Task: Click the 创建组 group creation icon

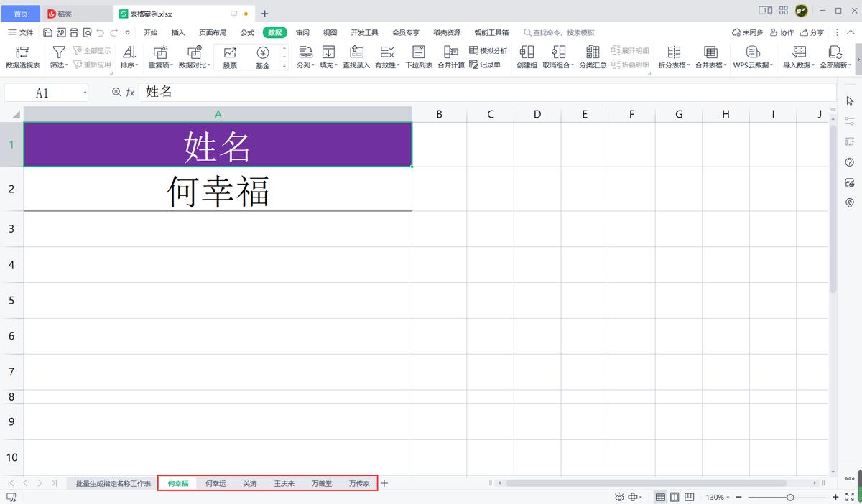Action: pos(527,57)
